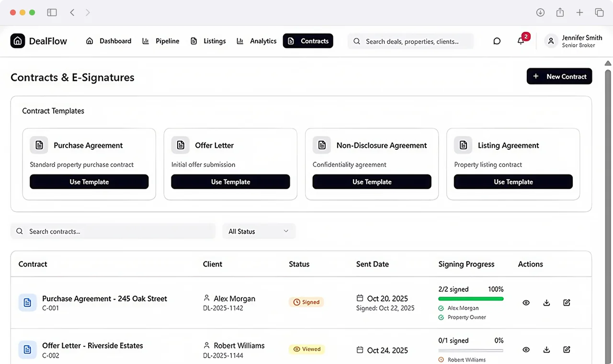Toggle the browser sidebar icon
The height and width of the screenshot is (364, 613).
point(52,12)
